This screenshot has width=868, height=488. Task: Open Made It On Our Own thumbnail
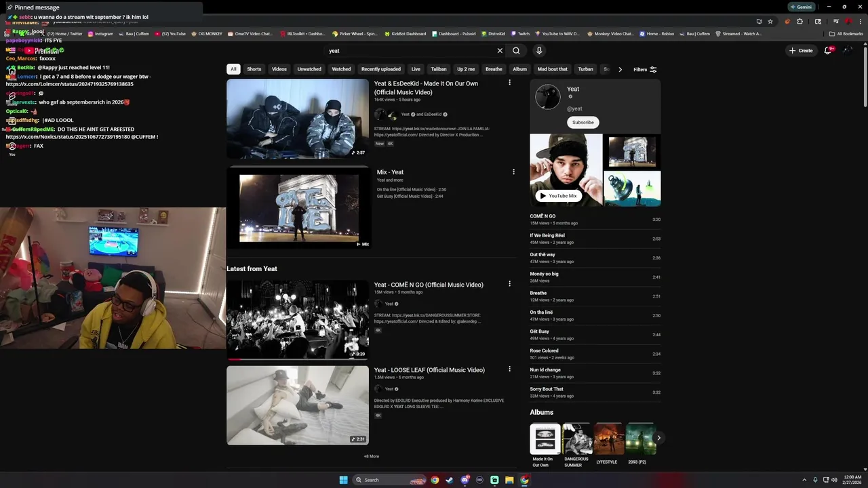(298, 119)
